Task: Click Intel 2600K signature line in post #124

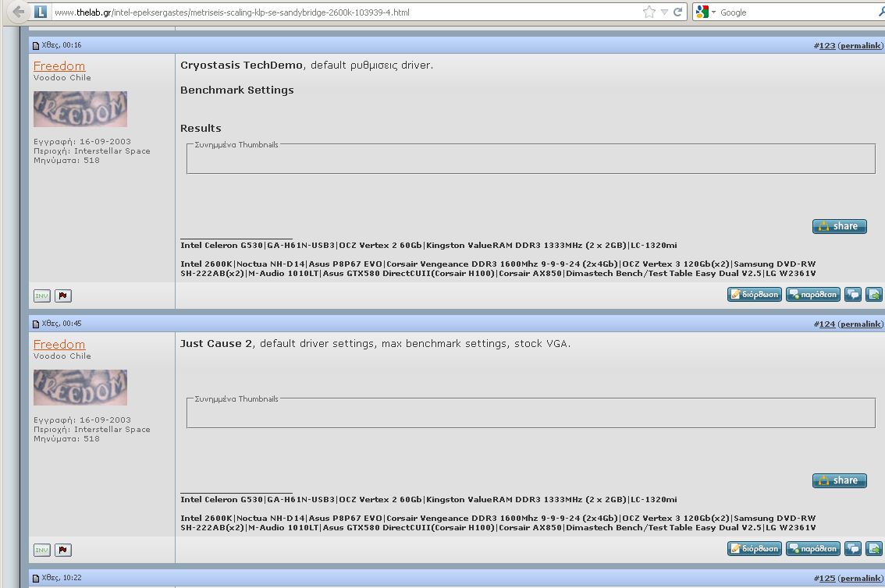Action: tap(498, 522)
